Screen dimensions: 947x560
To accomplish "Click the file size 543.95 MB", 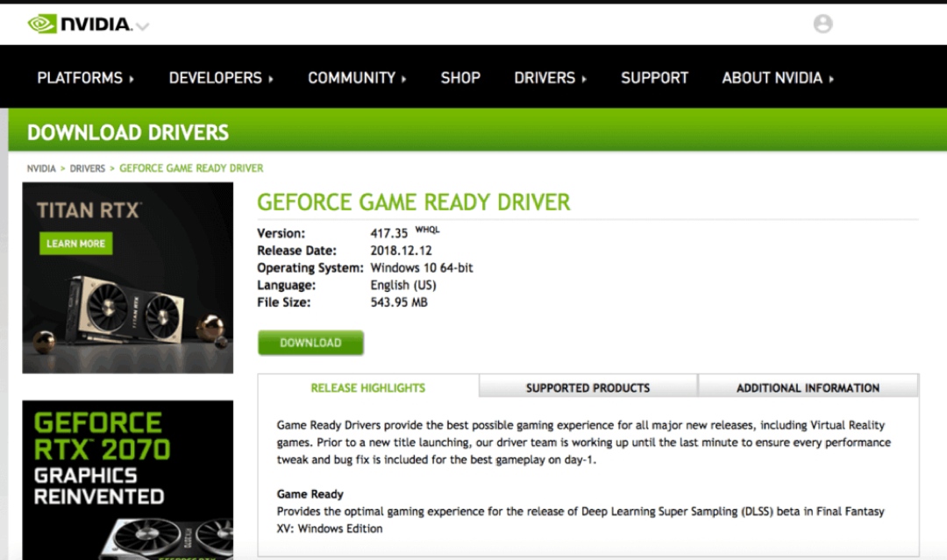I will coord(399,302).
